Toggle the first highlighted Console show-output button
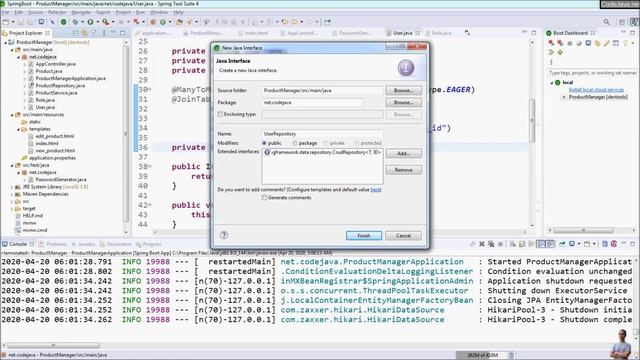640x360 pixels. [x=541, y=244]
